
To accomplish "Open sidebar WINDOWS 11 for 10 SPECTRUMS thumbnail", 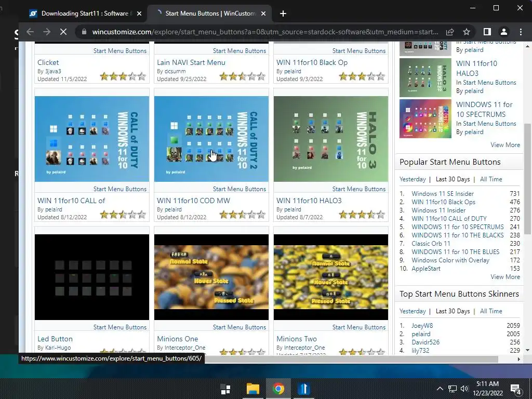I will tap(425, 119).
